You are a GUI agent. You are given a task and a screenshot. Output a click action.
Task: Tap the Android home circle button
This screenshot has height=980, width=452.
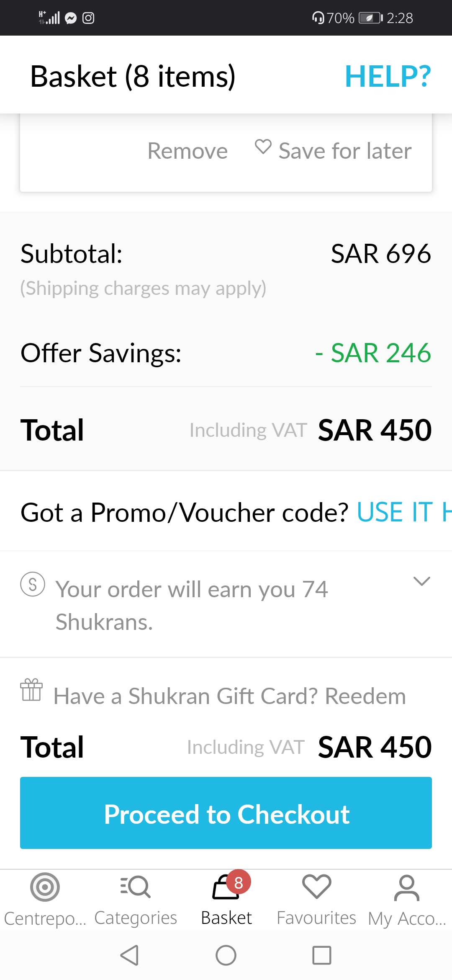coord(226,955)
